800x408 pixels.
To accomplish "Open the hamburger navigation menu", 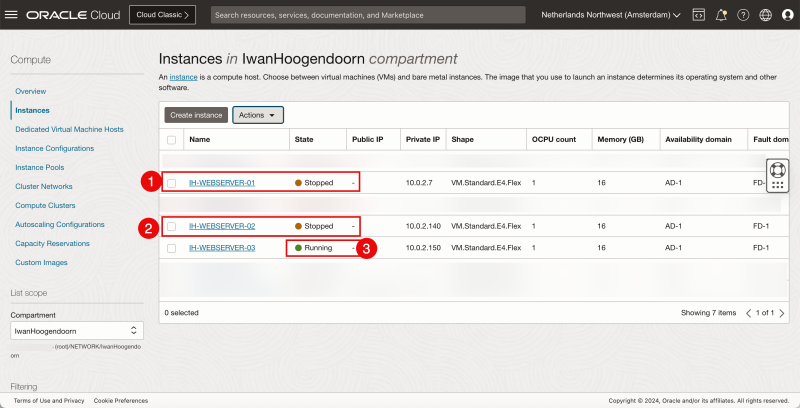I will pos(12,15).
